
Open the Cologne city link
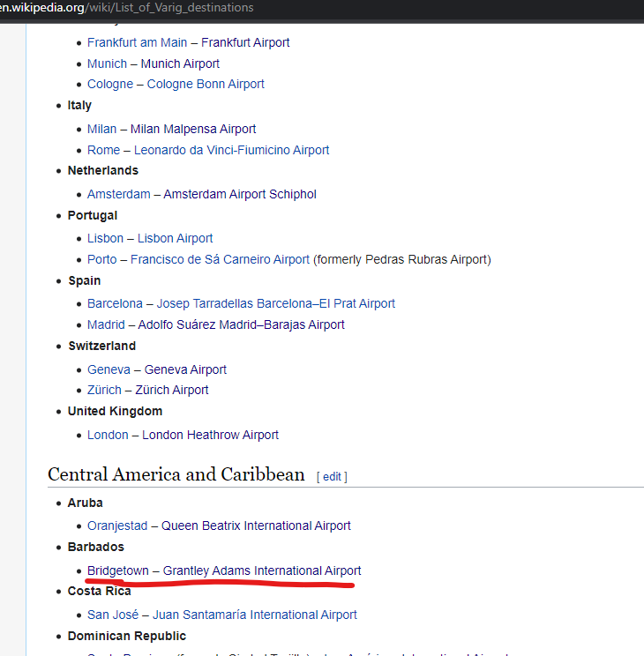110,84
